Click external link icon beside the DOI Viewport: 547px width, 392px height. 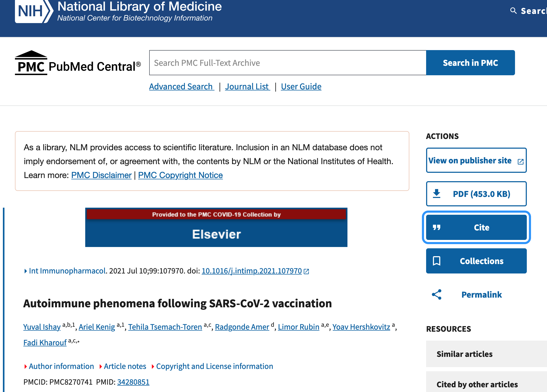click(x=306, y=271)
